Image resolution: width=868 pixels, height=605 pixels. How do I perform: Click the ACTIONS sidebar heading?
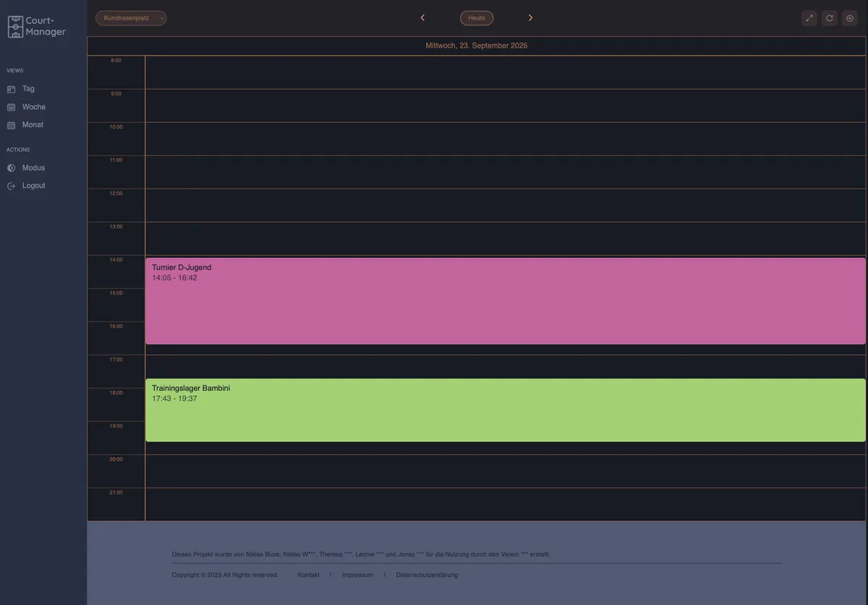[x=18, y=150]
